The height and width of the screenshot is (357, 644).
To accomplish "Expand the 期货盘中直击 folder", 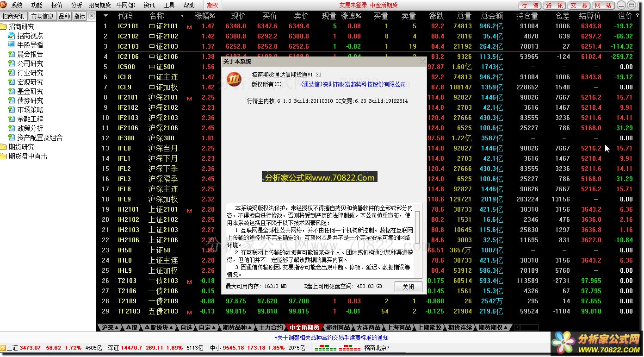I will click(x=4, y=156).
